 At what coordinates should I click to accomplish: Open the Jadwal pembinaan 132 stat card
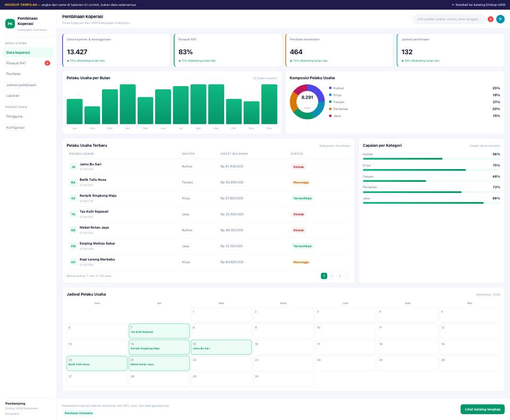(x=450, y=50)
